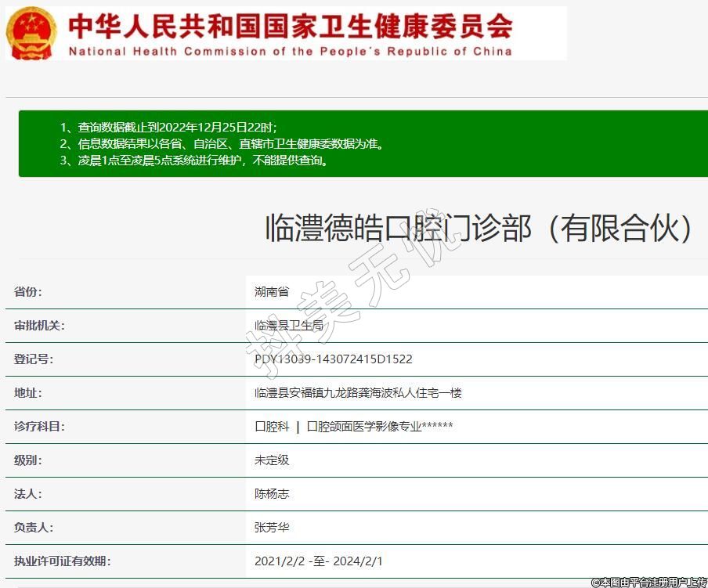The image size is (708, 588).
Task: Select the notice about 卫生健康委数据为准
Action: point(222,144)
